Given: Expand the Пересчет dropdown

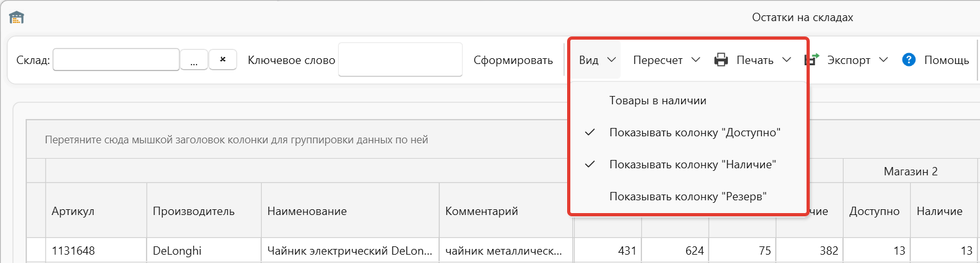Looking at the screenshot, I should tap(666, 60).
